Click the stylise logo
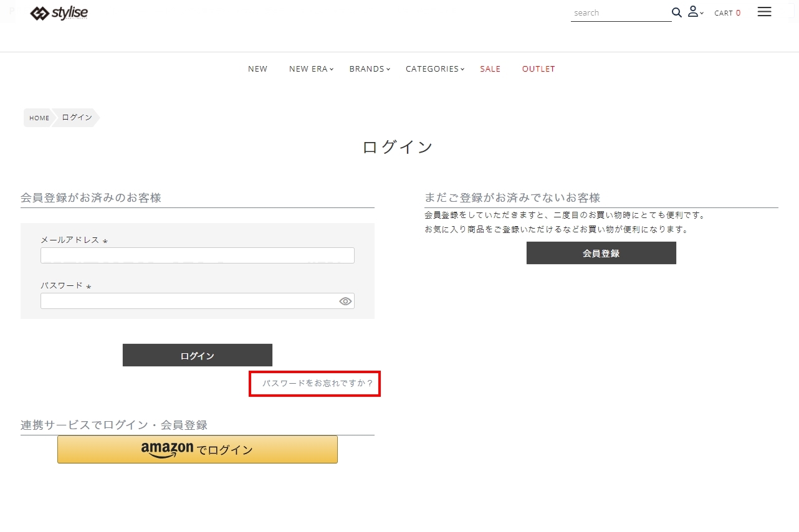The image size is (799, 532). click(59, 13)
